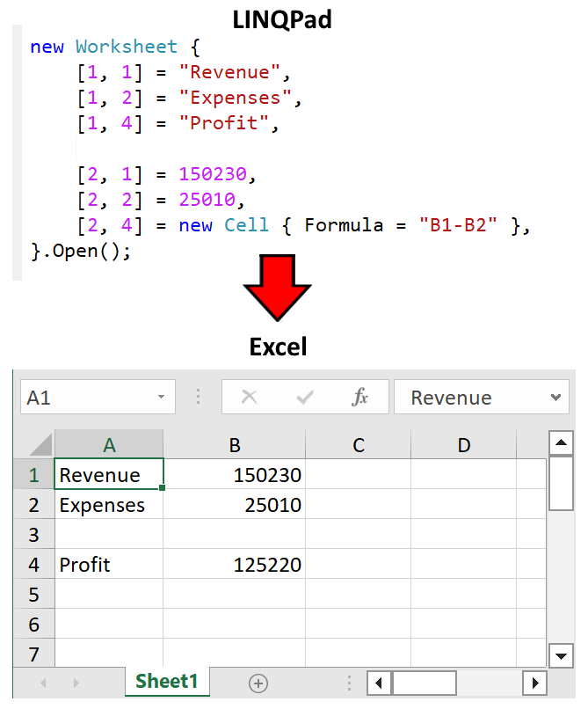Click the "B1-B2" formula string in code
Viewport: 588px width, 709px height.
458,224
